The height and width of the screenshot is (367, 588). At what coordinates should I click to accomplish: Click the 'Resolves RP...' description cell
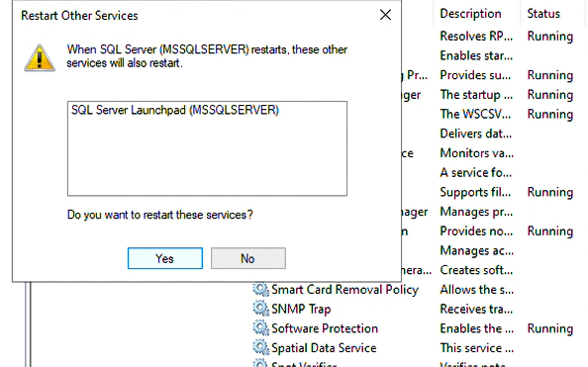476,37
